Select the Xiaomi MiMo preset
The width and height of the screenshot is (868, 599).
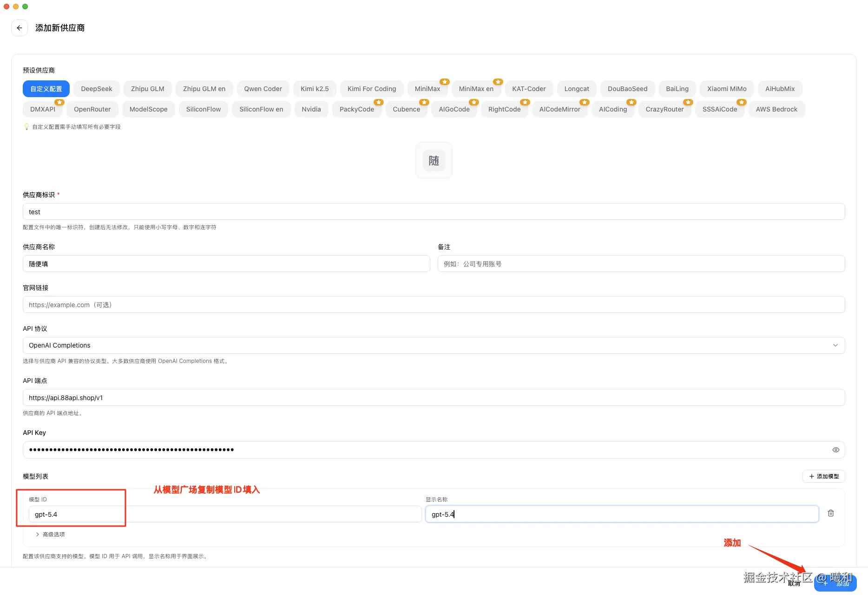tap(727, 89)
